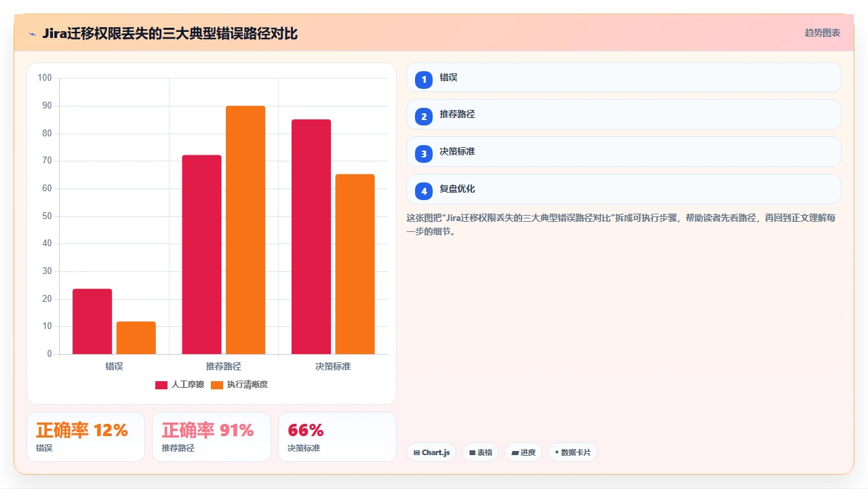The height and width of the screenshot is (489, 868).
Task: Open the 正确率 91% stat card
Action: [x=212, y=437]
